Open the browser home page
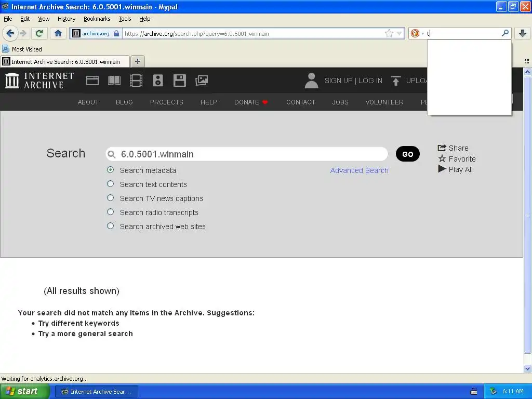The height and width of the screenshot is (399, 532). (x=58, y=33)
